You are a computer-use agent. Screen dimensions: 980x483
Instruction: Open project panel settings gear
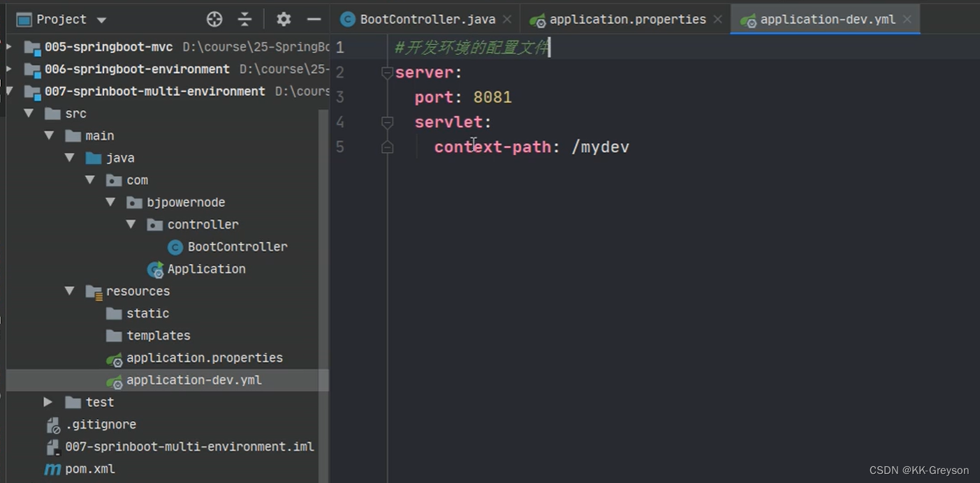point(284,20)
